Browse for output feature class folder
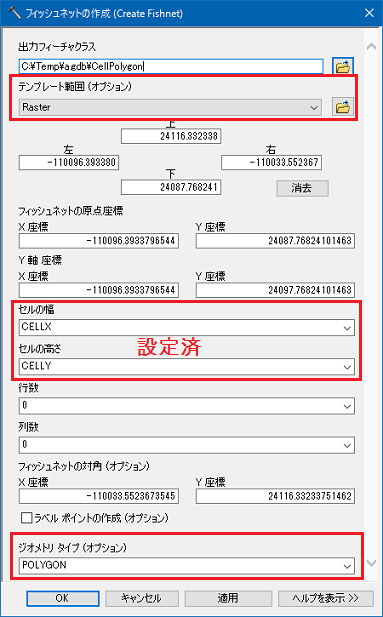Image resolution: width=383 pixels, height=617 pixels. click(343, 67)
